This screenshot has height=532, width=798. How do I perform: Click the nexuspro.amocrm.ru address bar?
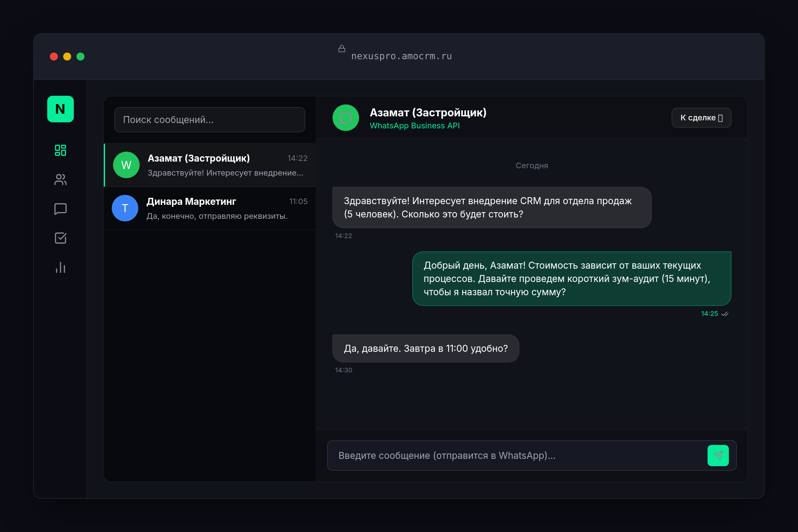(x=401, y=56)
